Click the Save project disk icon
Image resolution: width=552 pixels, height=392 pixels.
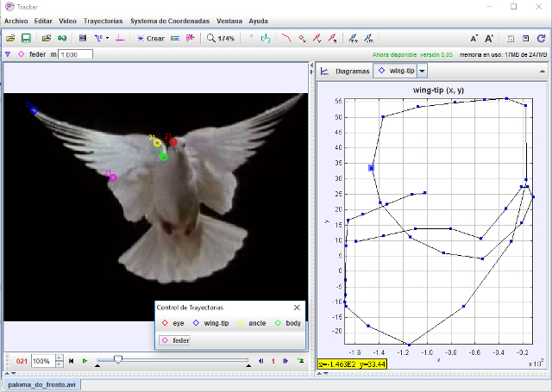pos(26,38)
